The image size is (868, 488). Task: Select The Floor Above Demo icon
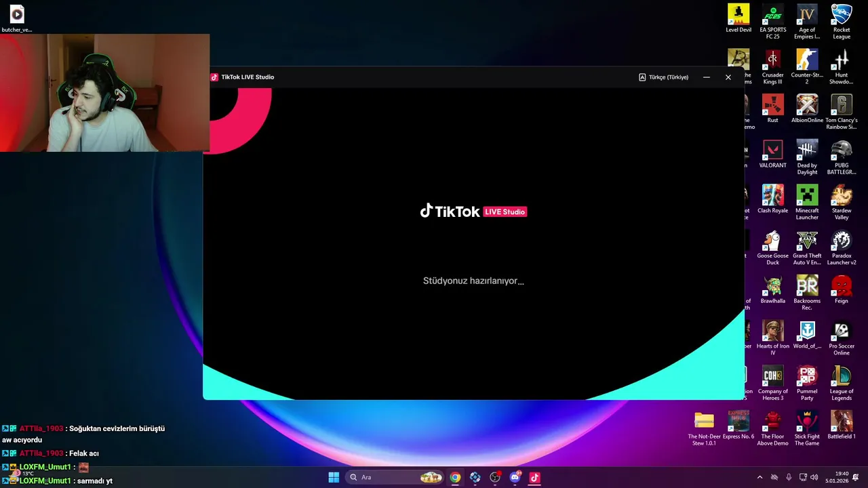coord(773,428)
